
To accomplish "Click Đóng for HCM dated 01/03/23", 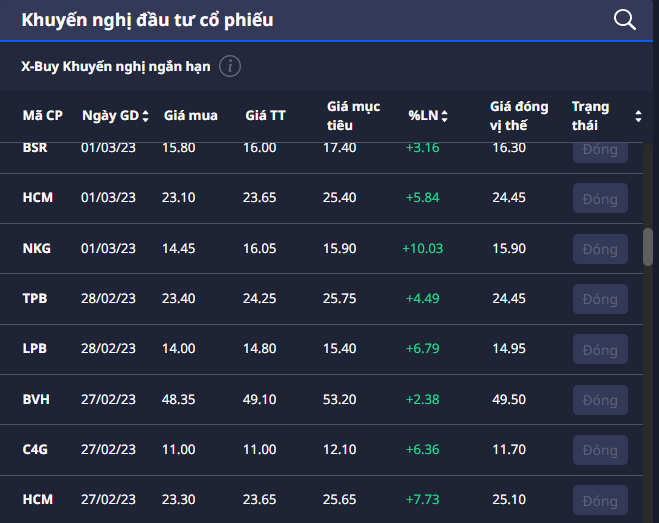I will pos(600,198).
